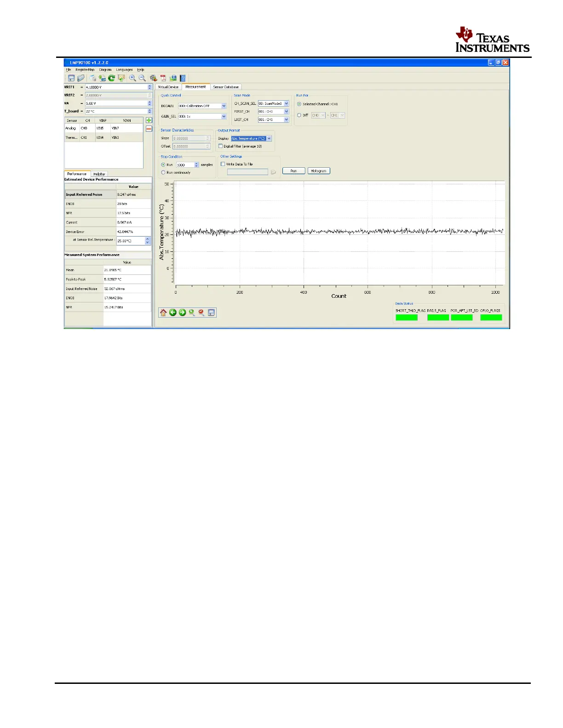Click the Save floppy disk toolbar icon
The image size is (563, 728).
[x=71, y=78]
